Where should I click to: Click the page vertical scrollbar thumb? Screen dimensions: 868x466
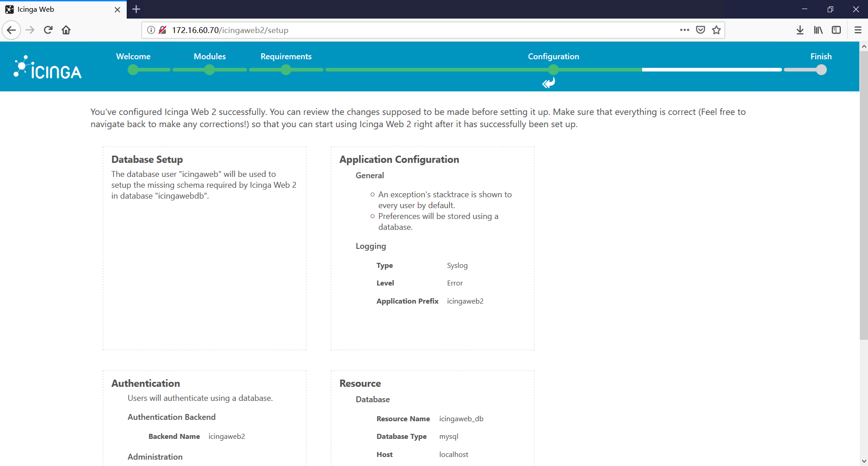tap(863, 195)
